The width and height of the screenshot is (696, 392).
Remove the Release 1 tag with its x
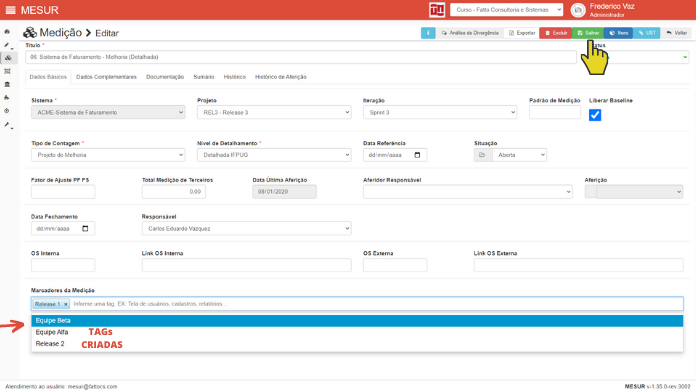pos(66,304)
